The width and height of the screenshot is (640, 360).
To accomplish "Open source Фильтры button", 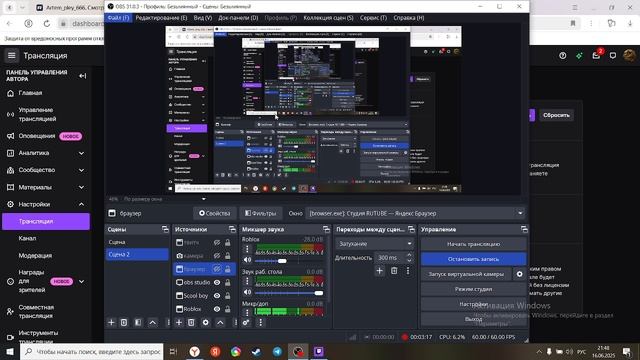I will click(x=260, y=213).
